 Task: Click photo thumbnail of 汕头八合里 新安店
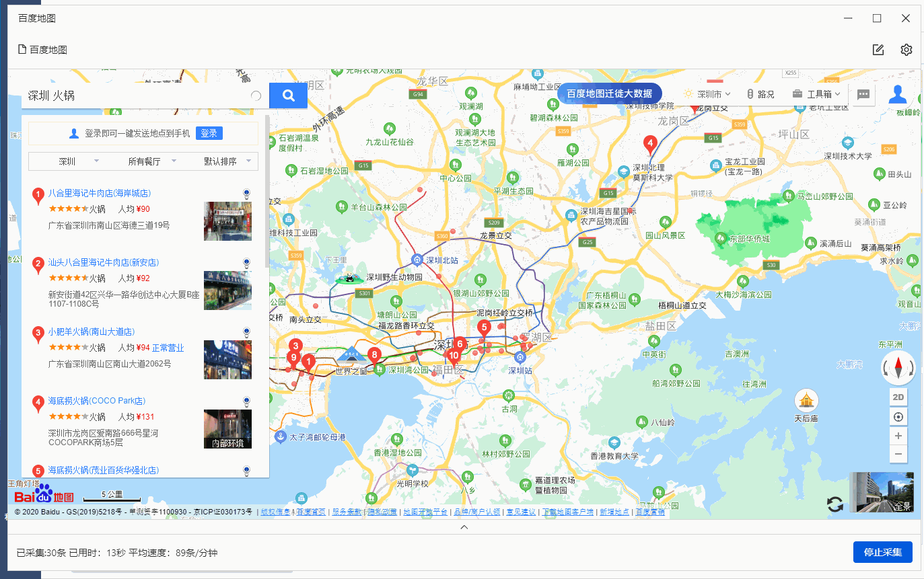227,291
